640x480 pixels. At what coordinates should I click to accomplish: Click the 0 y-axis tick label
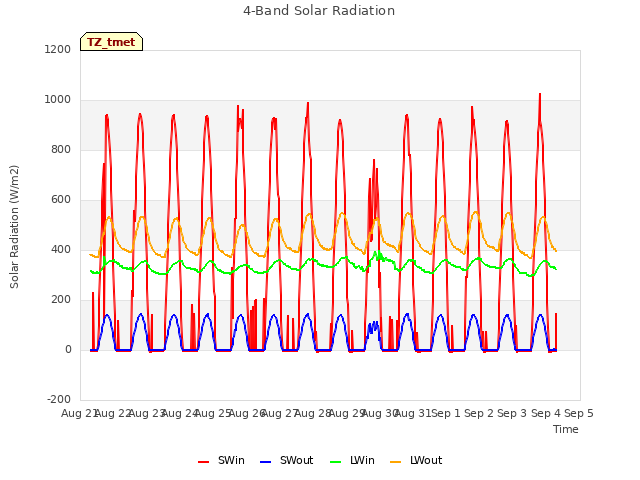(68, 349)
